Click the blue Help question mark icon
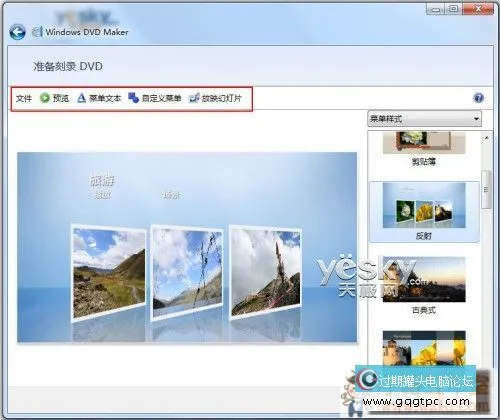 pos(478,98)
